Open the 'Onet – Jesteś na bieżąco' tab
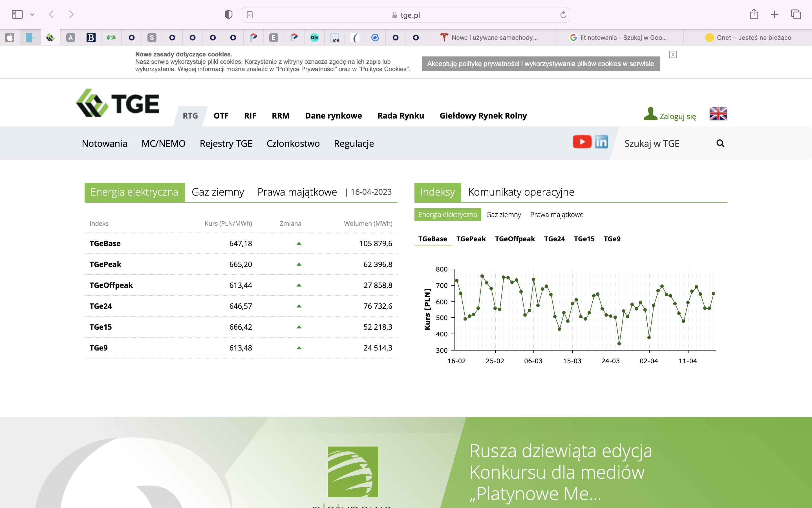This screenshot has height=508, width=812. pos(748,38)
